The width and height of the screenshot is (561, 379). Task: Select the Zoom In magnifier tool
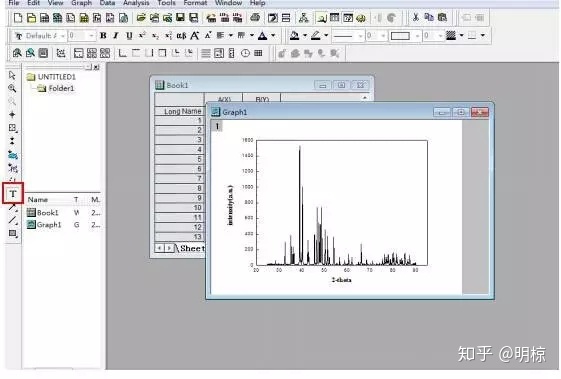(x=12, y=88)
